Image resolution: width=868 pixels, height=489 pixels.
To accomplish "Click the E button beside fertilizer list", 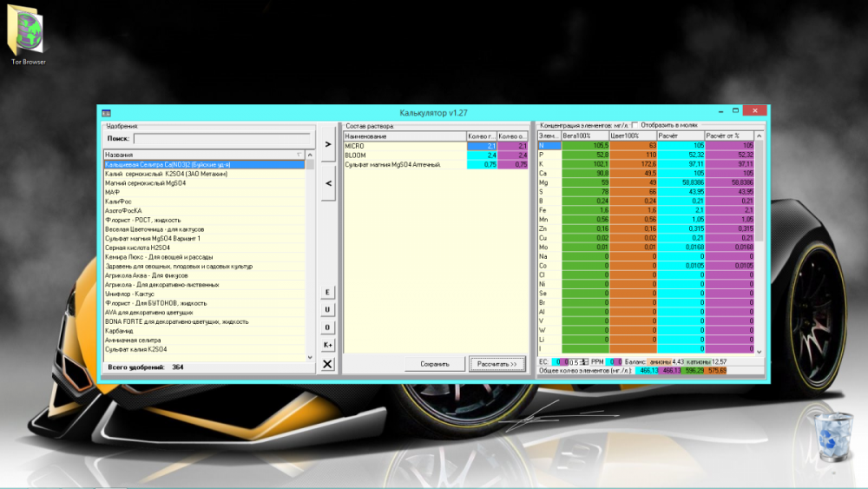I will [328, 292].
